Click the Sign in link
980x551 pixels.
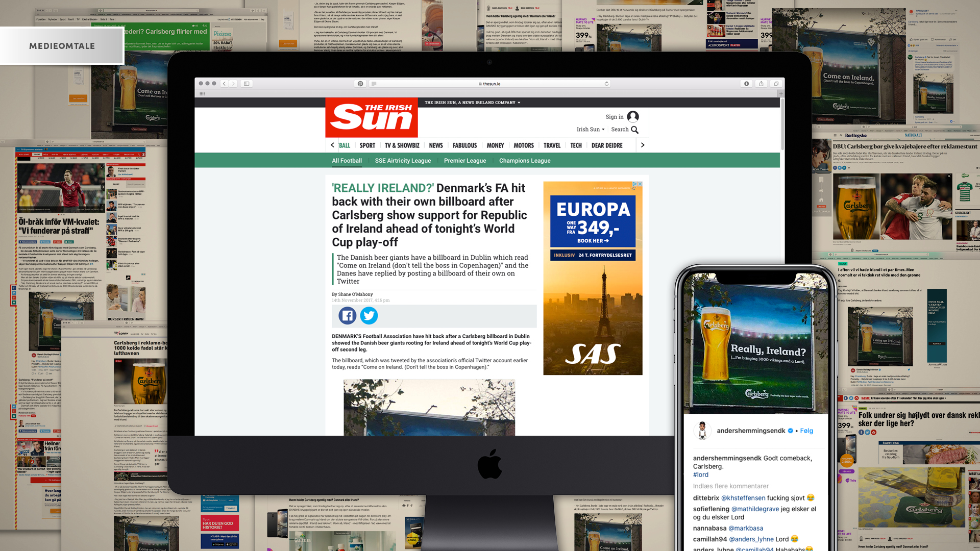coord(615,117)
